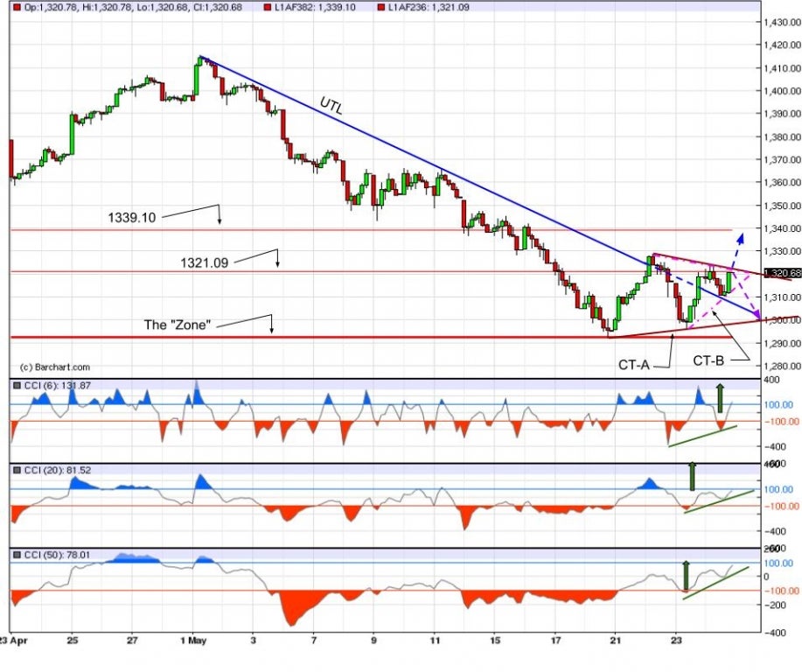This screenshot has height=672, width=802.
Task: Click the L1AF382: 1,339.10 legend label
Action: [x=316, y=8]
